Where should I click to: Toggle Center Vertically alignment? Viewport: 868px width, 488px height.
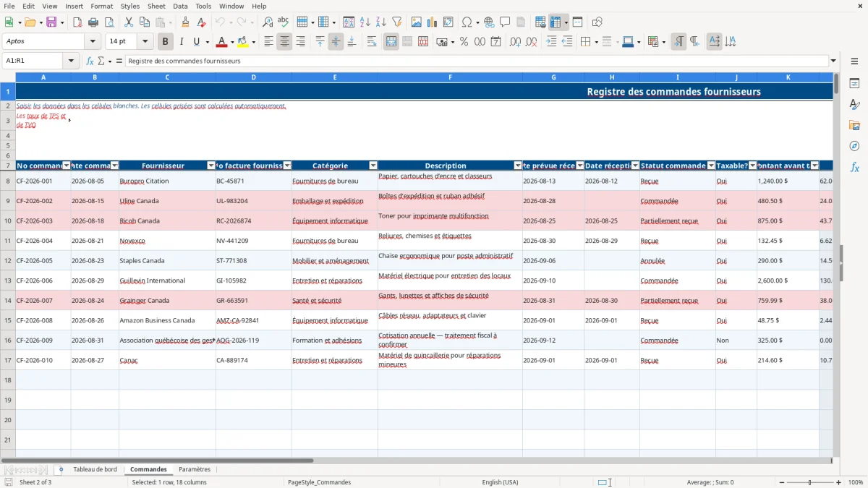(336, 42)
